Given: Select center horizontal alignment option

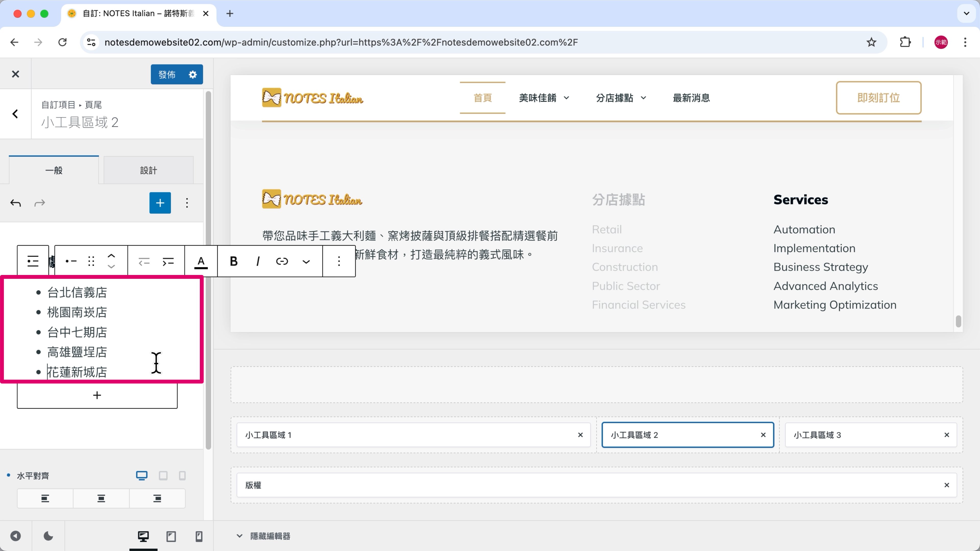Looking at the screenshot, I should [101, 498].
